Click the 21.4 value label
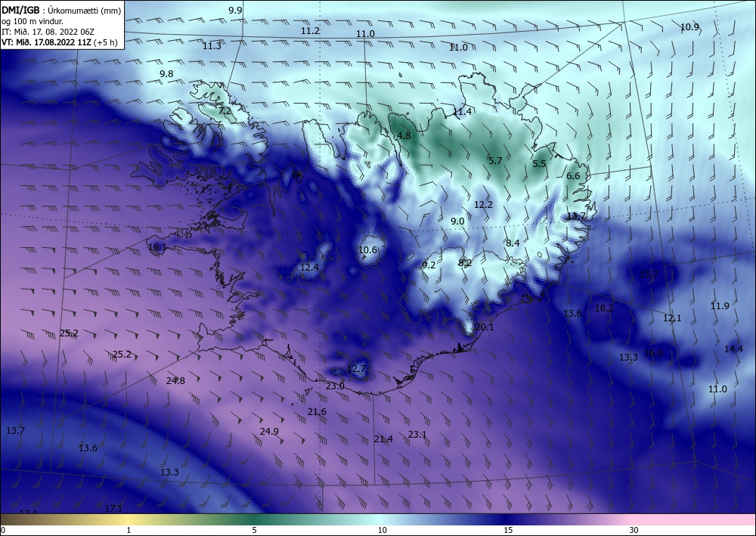Screen dimensions: 756x536 [383, 439]
